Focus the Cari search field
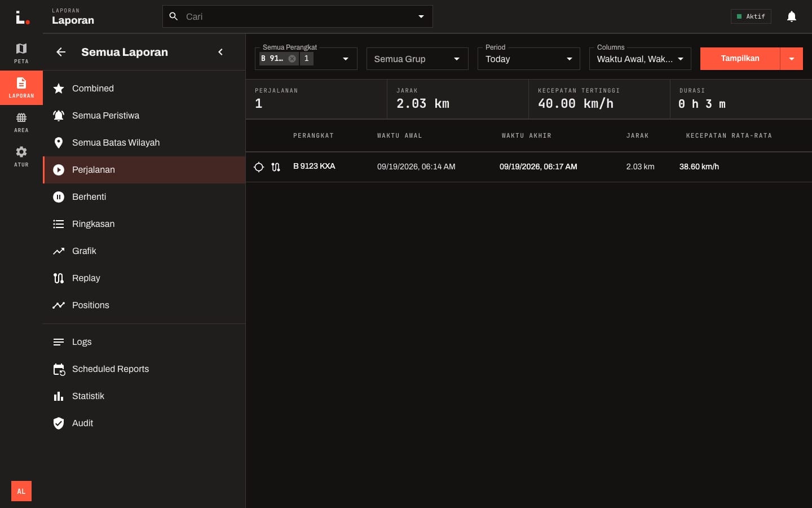This screenshot has height=508, width=812. (298, 16)
